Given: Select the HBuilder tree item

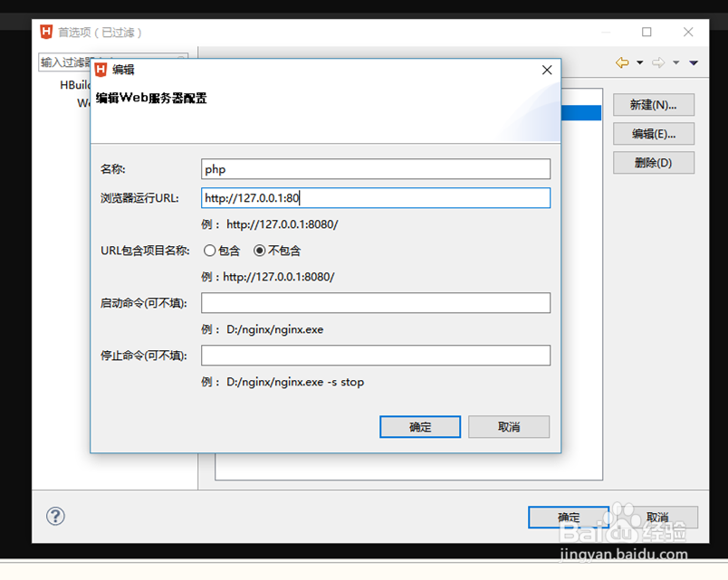Looking at the screenshot, I should click(x=75, y=85).
